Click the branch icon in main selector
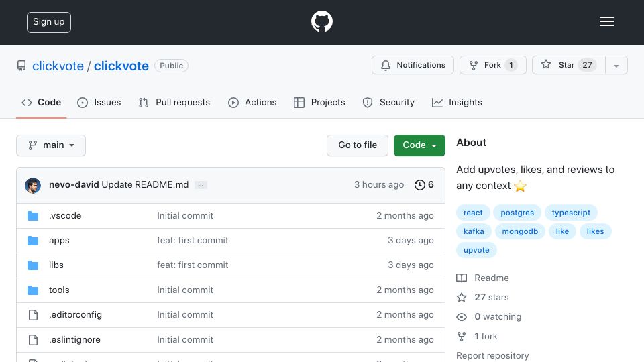The image size is (644, 362). coord(32,145)
